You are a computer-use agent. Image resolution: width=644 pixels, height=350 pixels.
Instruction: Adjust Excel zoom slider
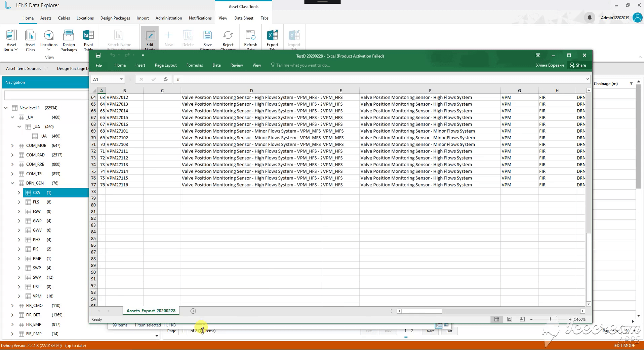[x=550, y=319]
